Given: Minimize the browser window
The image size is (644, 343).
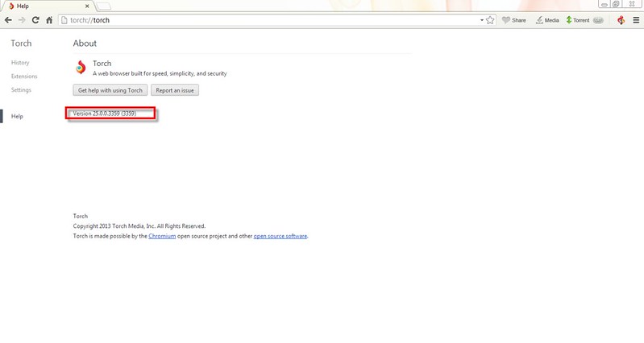Looking at the screenshot, I should tap(605, 4).
